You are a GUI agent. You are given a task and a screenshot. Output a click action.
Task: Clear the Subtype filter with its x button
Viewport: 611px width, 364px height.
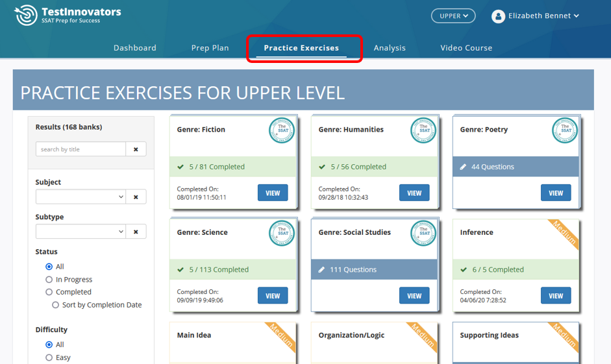(x=136, y=232)
